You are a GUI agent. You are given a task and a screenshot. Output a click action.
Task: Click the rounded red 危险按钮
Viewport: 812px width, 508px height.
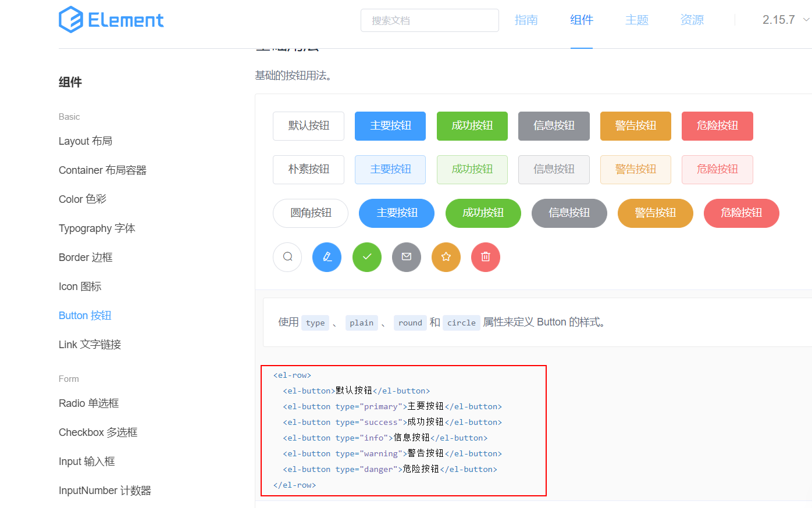point(742,213)
